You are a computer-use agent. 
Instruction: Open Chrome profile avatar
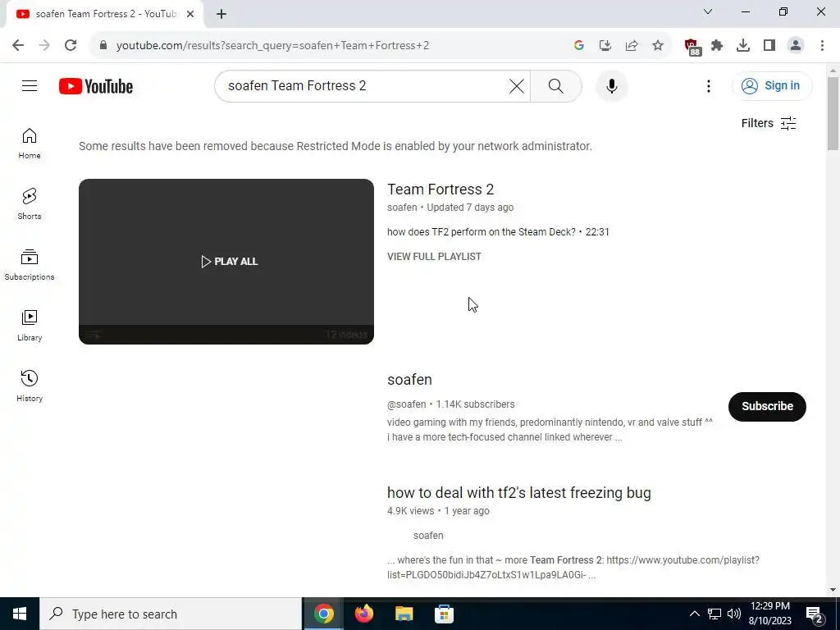(796, 45)
